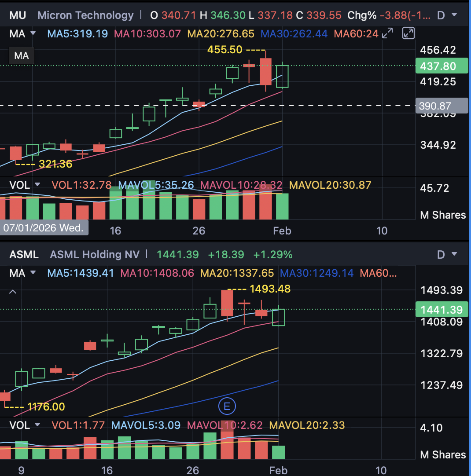Click the 07/01/2026 Wed. date label
Image resolution: width=471 pixels, height=476 pixels.
(x=44, y=228)
